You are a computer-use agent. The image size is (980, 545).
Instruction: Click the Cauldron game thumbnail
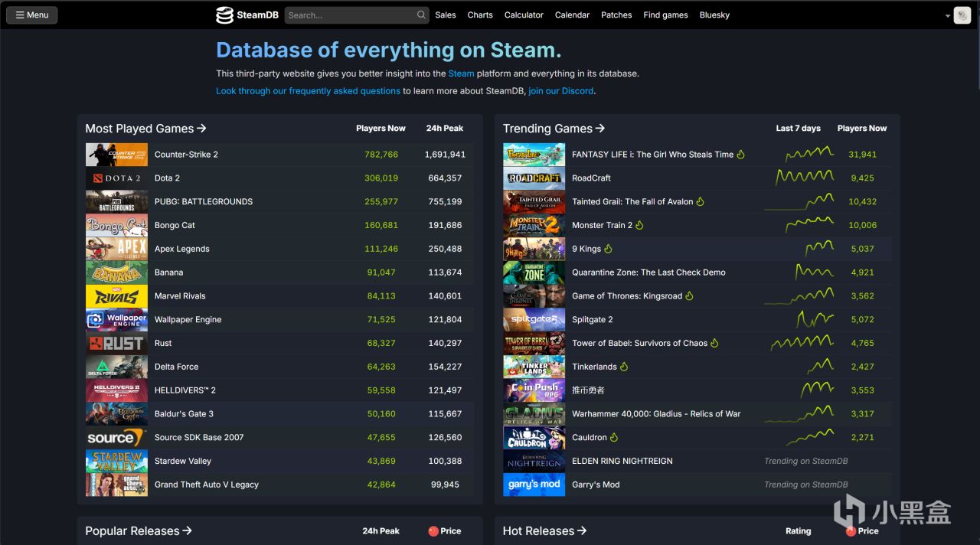[534, 438]
